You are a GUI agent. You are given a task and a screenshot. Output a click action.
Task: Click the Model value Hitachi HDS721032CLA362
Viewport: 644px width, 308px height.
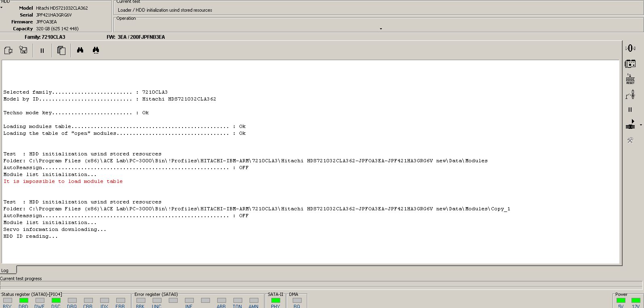tap(62, 8)
